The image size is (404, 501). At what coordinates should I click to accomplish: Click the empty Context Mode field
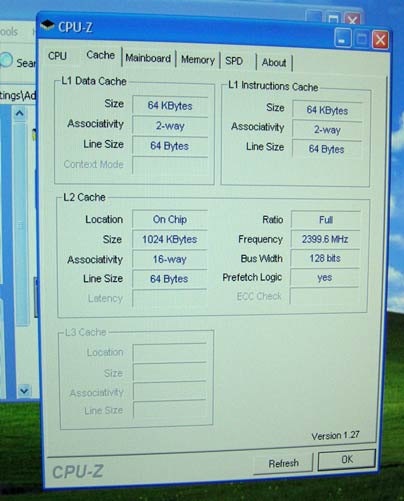point(170,165)
